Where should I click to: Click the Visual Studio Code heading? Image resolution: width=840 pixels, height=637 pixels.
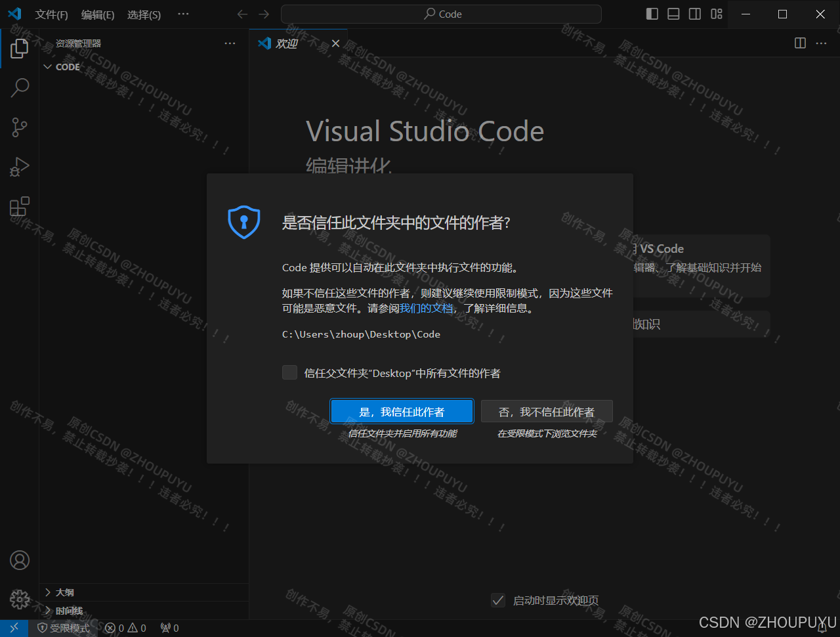(425, 131)
